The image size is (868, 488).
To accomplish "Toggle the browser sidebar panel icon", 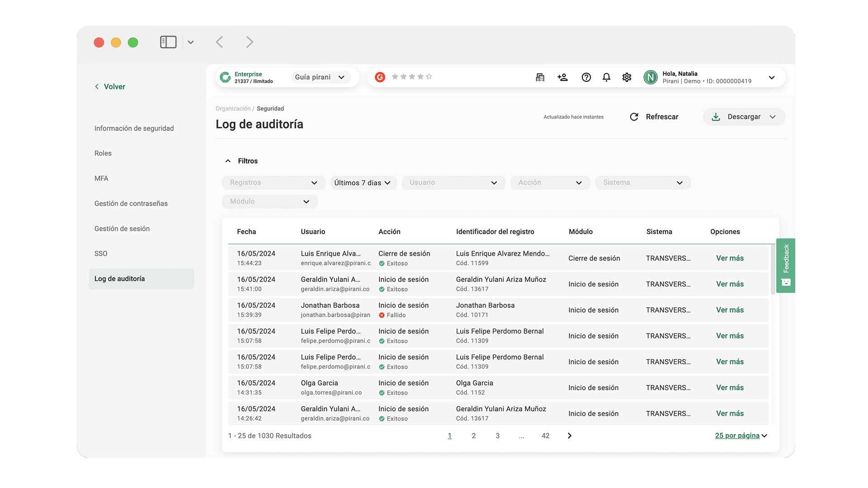I will tap(168, 42).
